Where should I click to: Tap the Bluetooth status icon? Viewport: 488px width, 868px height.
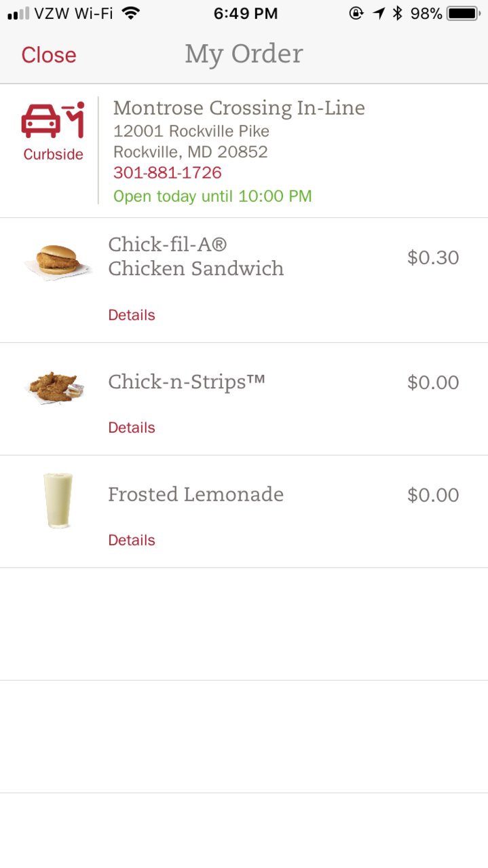coord(398,13)
